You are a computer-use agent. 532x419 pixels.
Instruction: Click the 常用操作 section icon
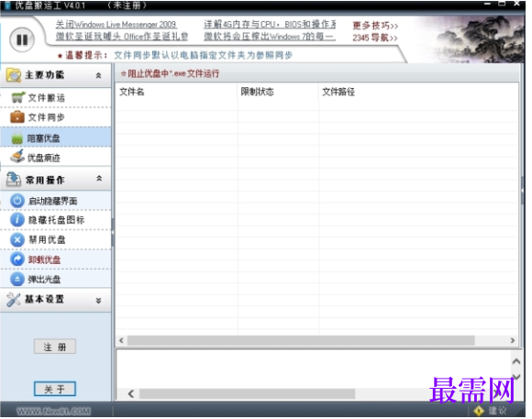click(14, 180)
